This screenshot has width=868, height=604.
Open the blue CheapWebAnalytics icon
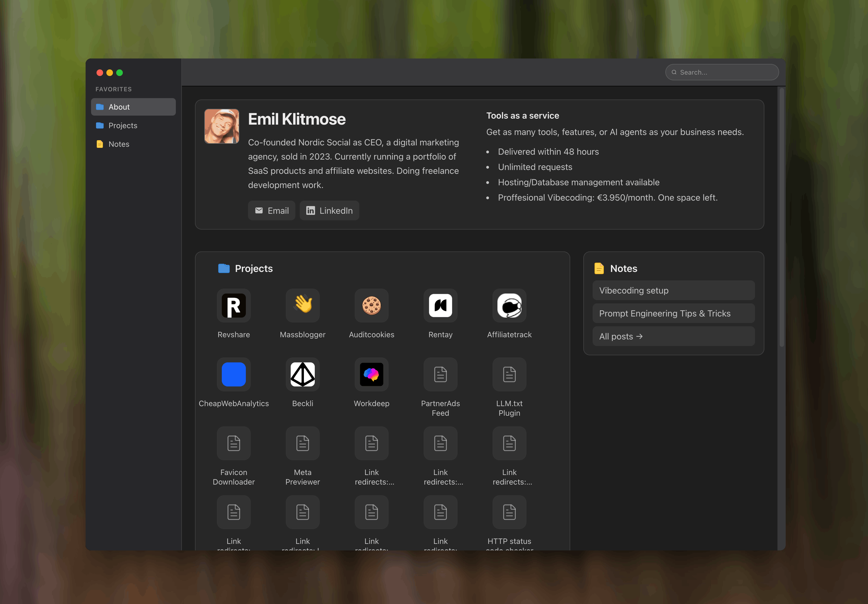[x=234, y=374]
